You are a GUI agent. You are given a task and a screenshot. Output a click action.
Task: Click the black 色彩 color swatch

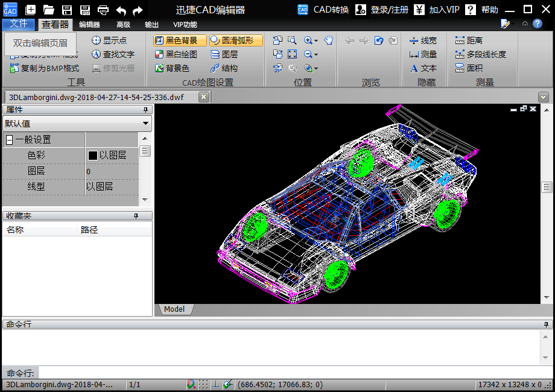point(93,156)
